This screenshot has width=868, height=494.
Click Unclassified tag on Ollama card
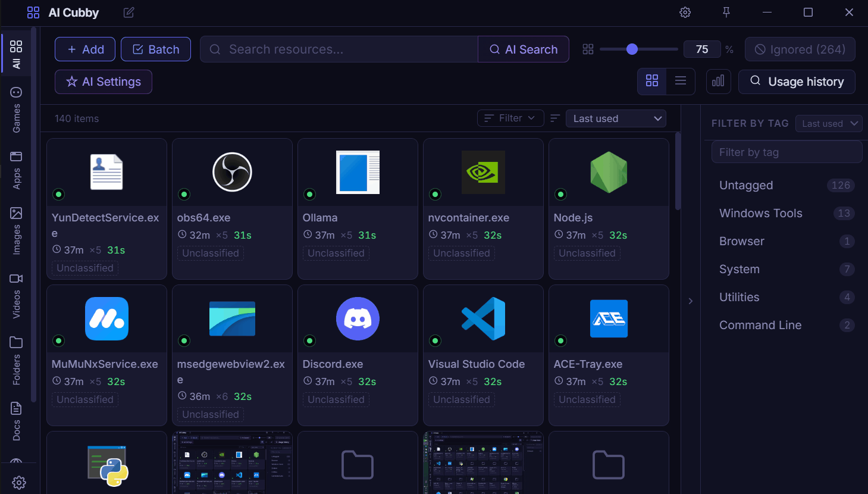pyautogui.click(x=336, y=253)
